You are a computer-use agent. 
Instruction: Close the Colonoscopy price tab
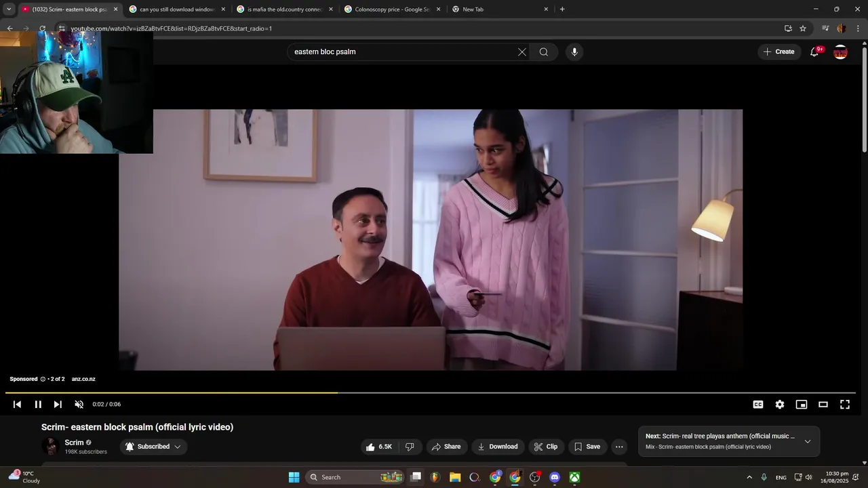(438, 9)
